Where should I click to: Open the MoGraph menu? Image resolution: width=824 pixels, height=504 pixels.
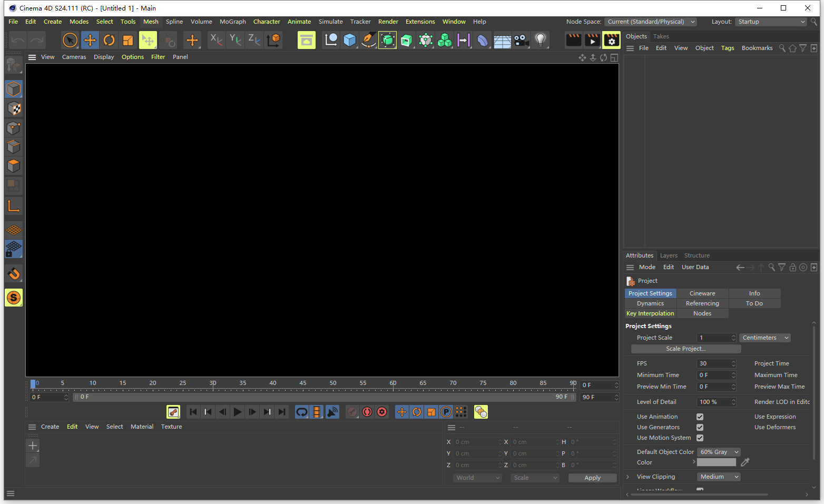coord(233,22)
